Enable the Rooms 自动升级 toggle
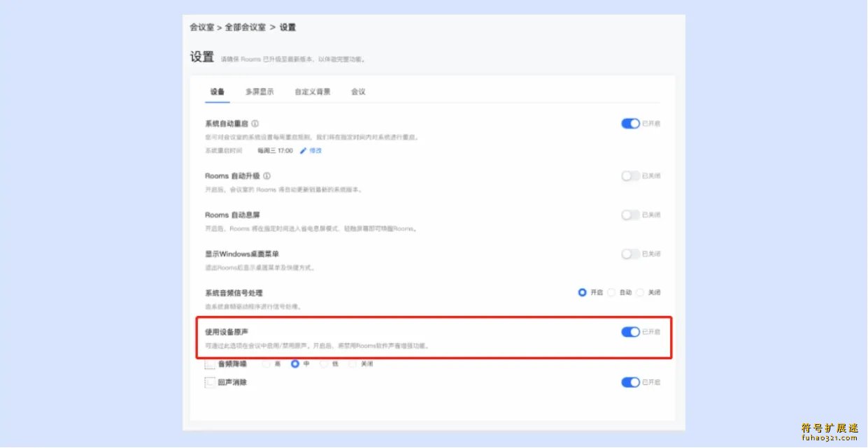The image size is (868, 448). click(630, 175)
